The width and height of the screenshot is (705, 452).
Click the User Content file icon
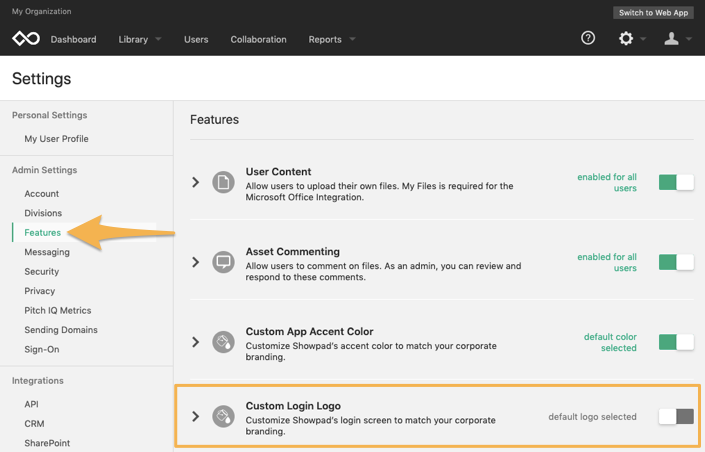coord(223,182)
